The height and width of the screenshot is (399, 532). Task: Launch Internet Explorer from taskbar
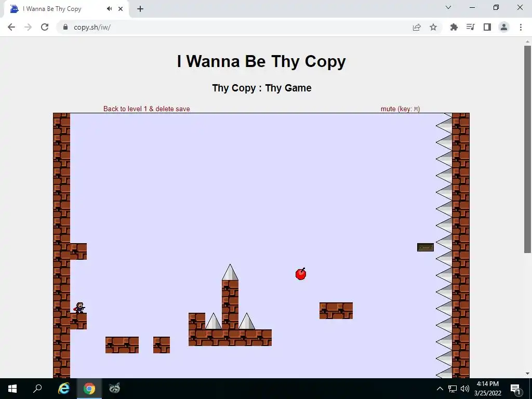(x=64, y=389)
